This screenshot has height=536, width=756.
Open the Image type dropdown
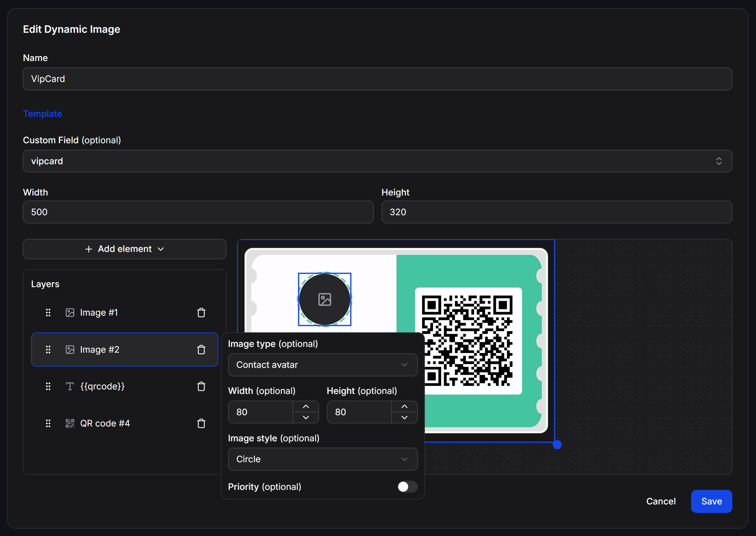point(323,365)
